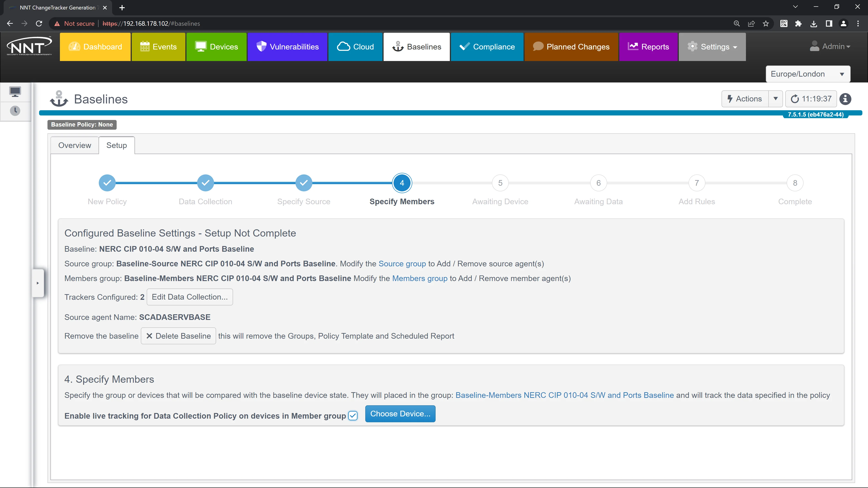The image size is (868, 488).
Task: Click the Baseline Policy: None badge
Action: coord(82,125)
